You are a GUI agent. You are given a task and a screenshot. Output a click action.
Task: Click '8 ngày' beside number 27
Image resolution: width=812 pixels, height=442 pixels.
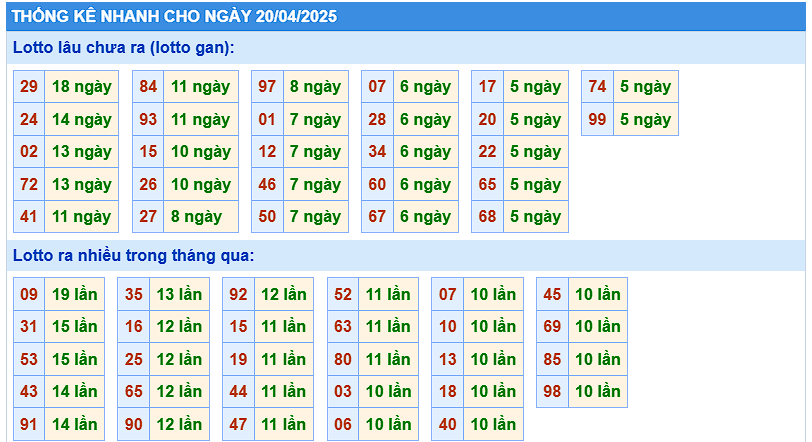[201, 216]
